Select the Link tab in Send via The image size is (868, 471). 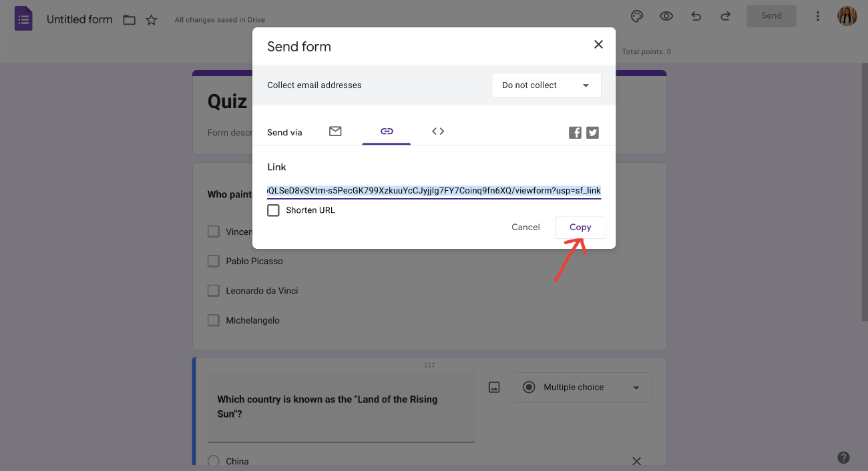click(386, 131)
